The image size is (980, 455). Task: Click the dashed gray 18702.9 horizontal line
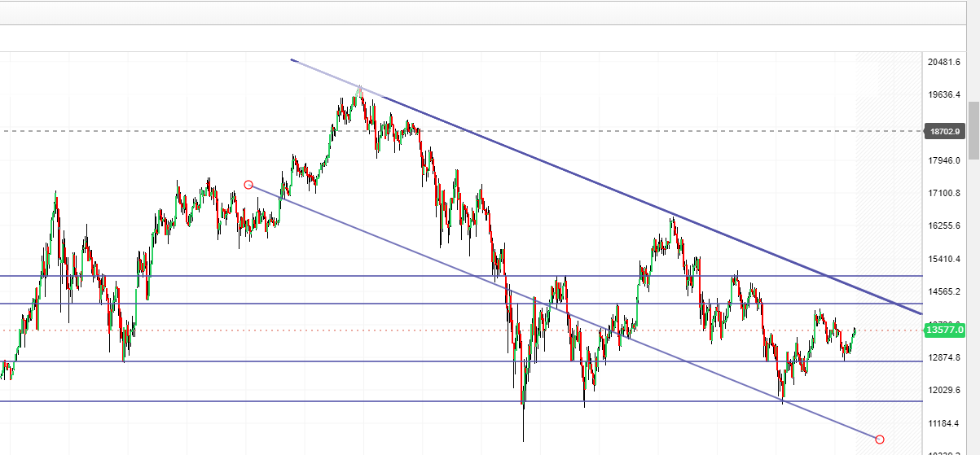point(461,131)
